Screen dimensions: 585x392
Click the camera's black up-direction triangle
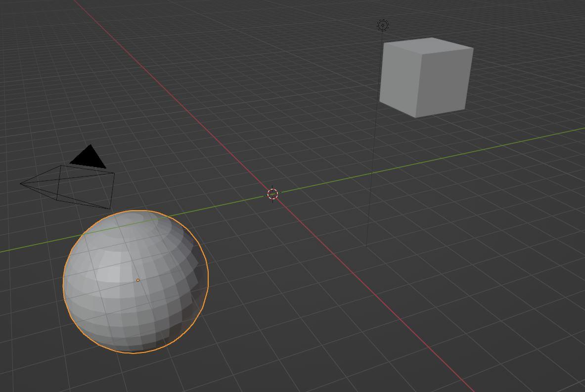click(x=89, y=157)
